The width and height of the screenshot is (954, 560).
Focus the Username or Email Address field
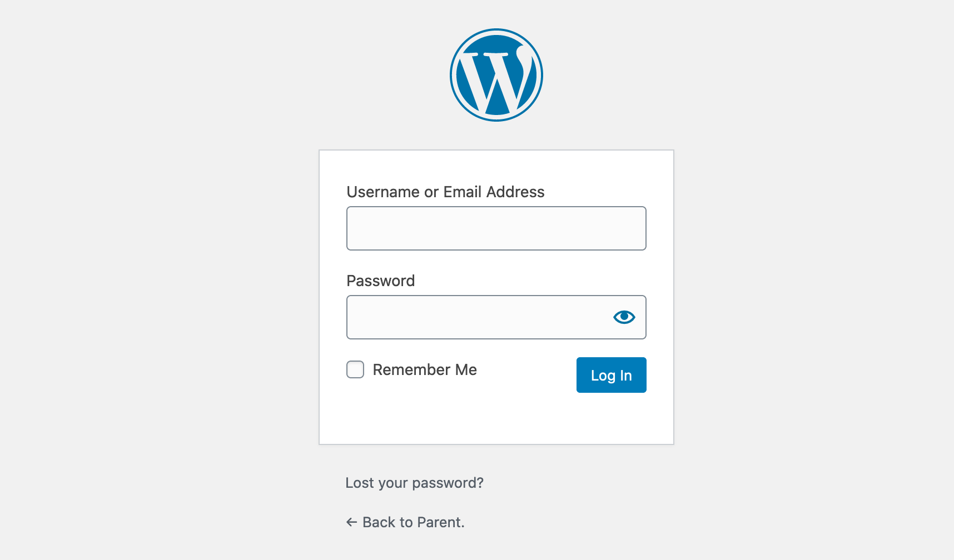click(x=496, y=228)
